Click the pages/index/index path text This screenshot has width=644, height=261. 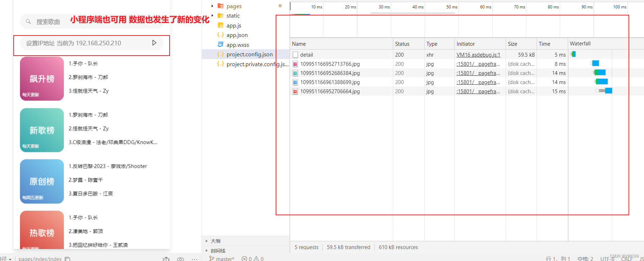(x=40, y=259)
